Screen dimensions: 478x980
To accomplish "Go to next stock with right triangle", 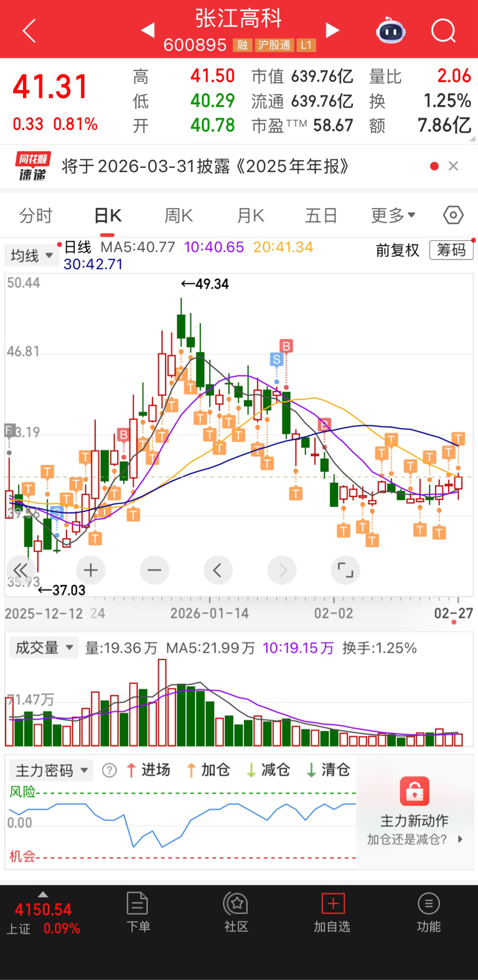I will [x=333, y=30].
